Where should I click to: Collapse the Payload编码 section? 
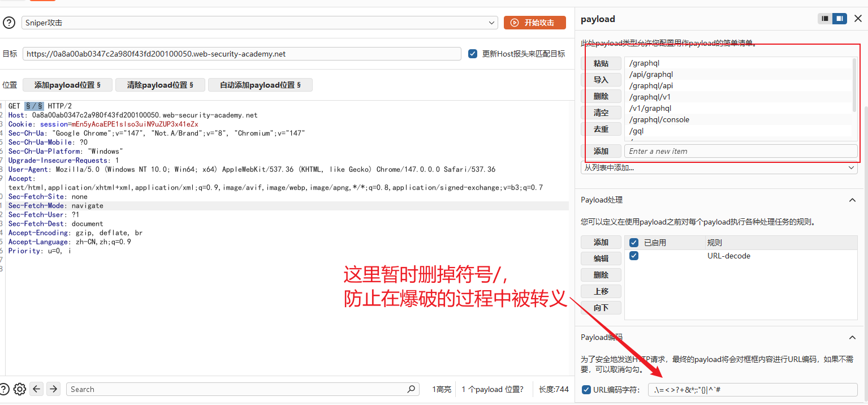click(x=852, y=337)
